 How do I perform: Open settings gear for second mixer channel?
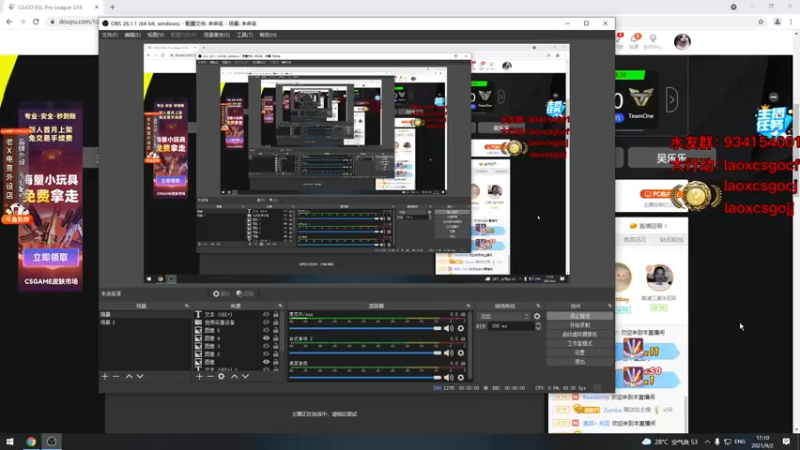tap(461, 353)
